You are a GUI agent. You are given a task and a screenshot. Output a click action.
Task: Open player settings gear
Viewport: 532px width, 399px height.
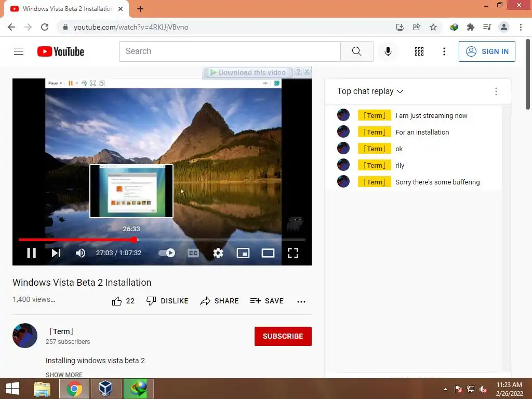coord(218,253)
